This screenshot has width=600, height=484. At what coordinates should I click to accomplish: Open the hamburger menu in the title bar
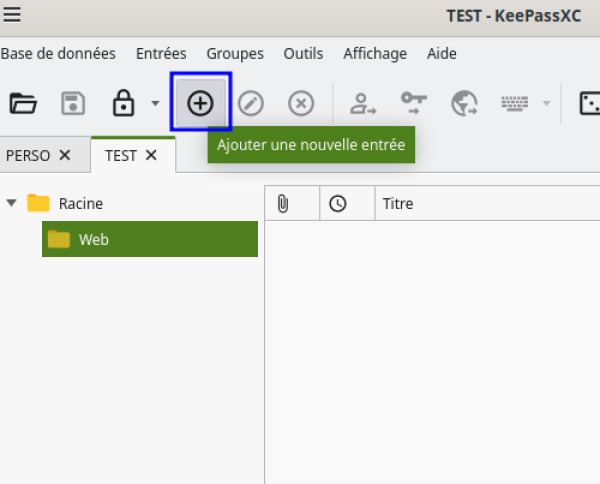(x=12, y=15)
